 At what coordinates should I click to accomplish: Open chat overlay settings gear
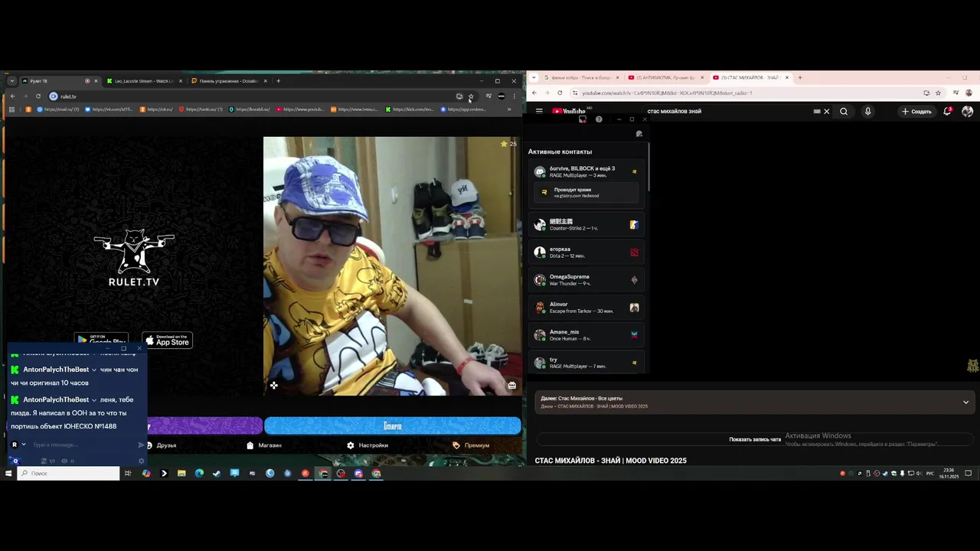(141, 461)
